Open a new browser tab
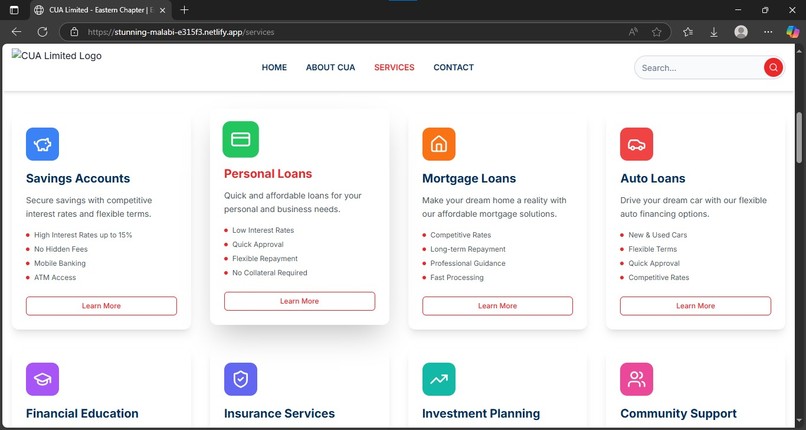The width and height of the screenshot is (806, 430). point(185,10)
